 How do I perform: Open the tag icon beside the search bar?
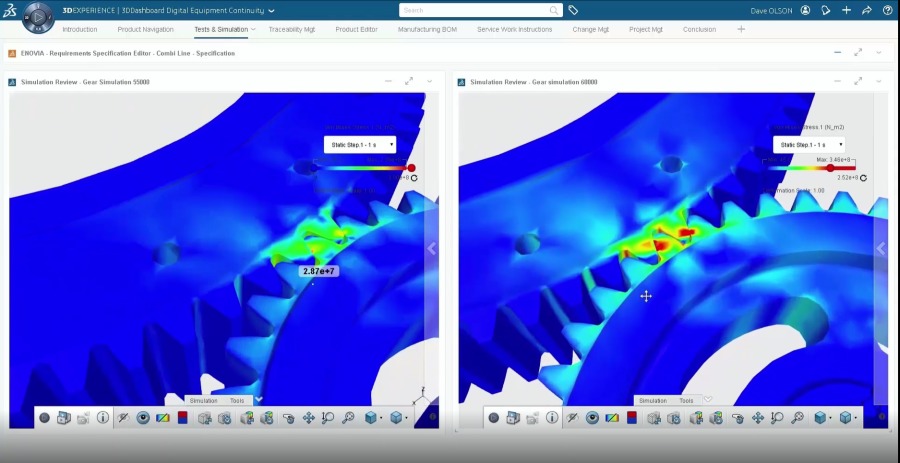coord(573,10)
